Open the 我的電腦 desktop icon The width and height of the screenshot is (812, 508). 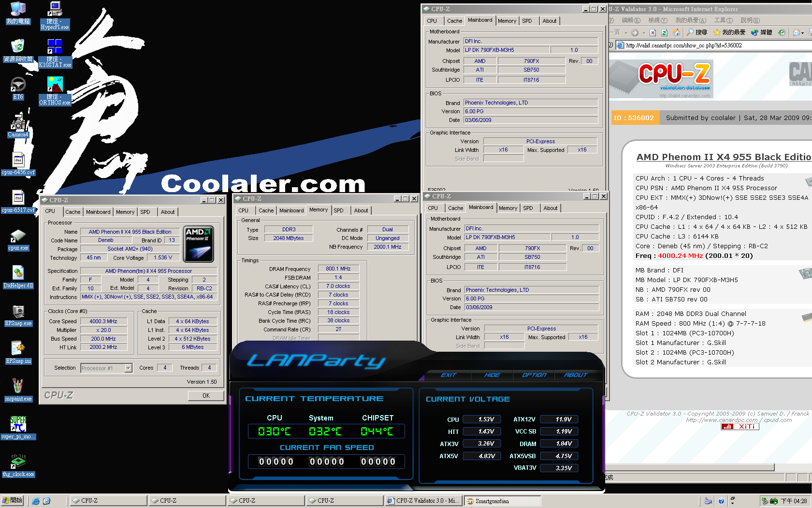click(x=18, y=13)
